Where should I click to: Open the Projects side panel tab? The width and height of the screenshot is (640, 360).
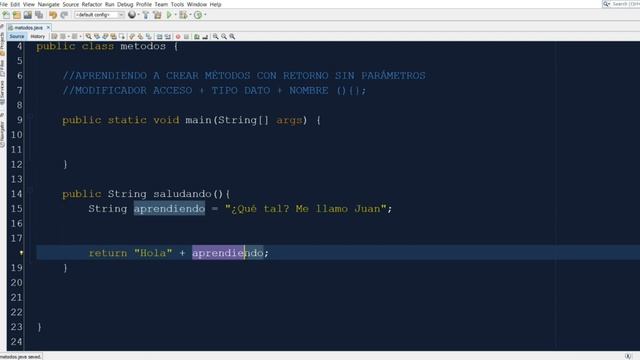(x=2, y=43)
